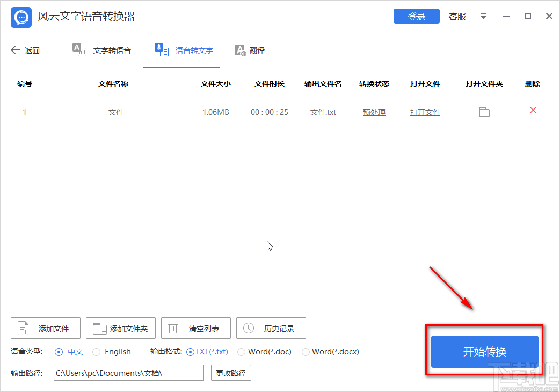The height and width of the screenshot is (392, 560).
Task: Select the 添加文件 add file icon
Action: 23,328
